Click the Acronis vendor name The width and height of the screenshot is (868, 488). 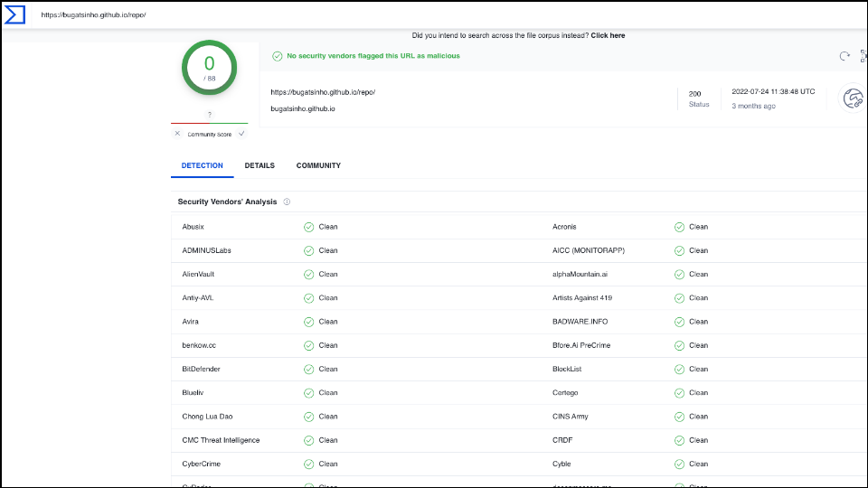(564, 227)
